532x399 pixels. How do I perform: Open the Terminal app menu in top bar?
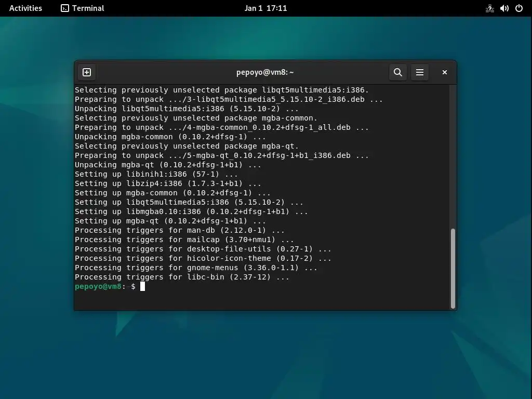point(83,8)
